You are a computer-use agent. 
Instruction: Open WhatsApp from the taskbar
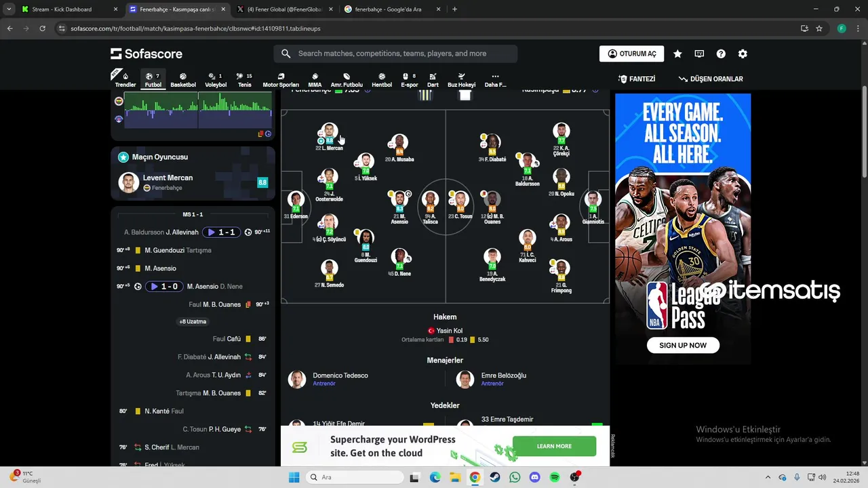[515, 477]
